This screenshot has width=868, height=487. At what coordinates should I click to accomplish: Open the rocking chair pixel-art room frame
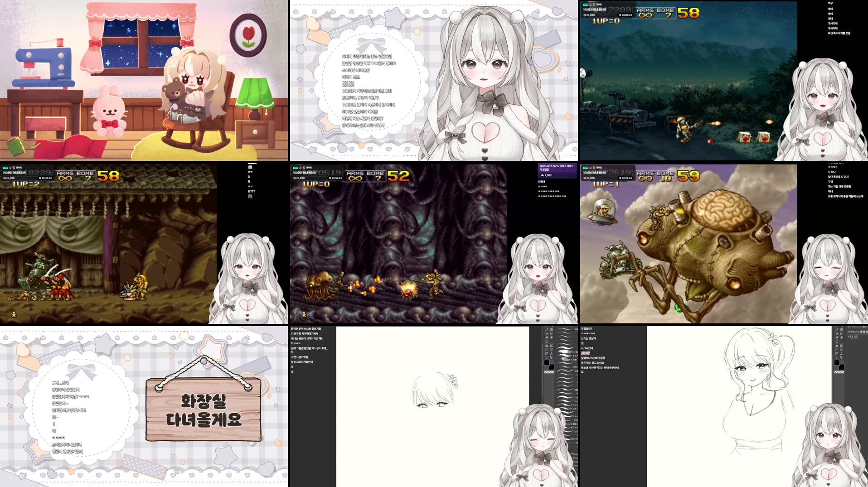coord(144,80)
